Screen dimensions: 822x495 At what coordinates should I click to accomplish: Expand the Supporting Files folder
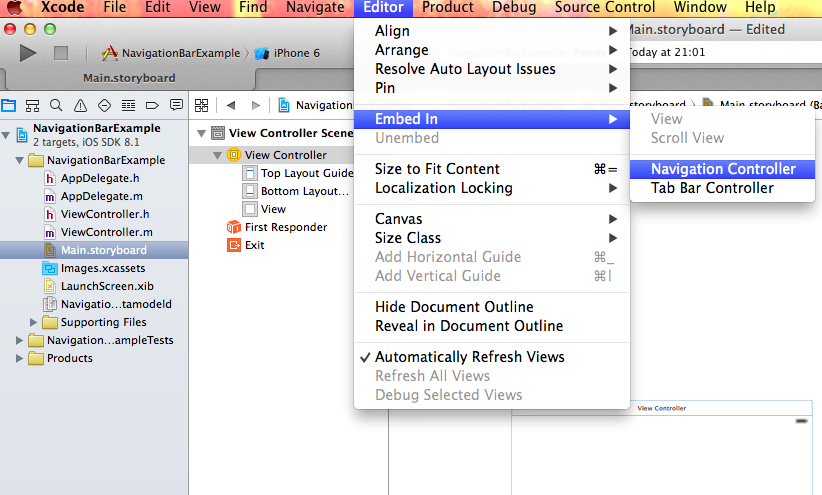pos(33,322)
